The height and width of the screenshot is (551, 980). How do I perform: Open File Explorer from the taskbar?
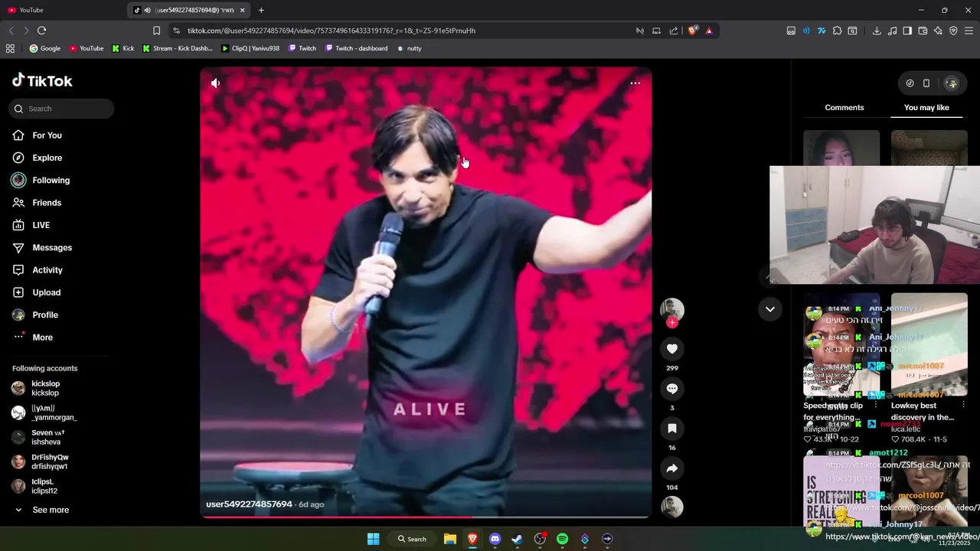450,539
